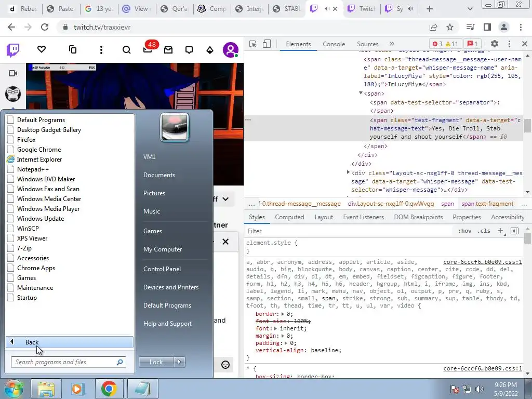Screen dimensions: 532x399
Task: Open the Twitch whispers chat bubble icon
Action: click(x=189, y=50)
